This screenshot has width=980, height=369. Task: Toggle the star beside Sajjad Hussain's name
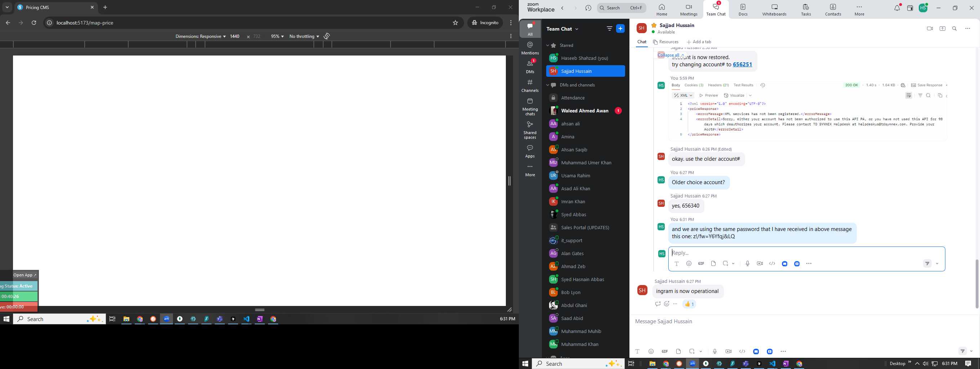click(654, 25)
